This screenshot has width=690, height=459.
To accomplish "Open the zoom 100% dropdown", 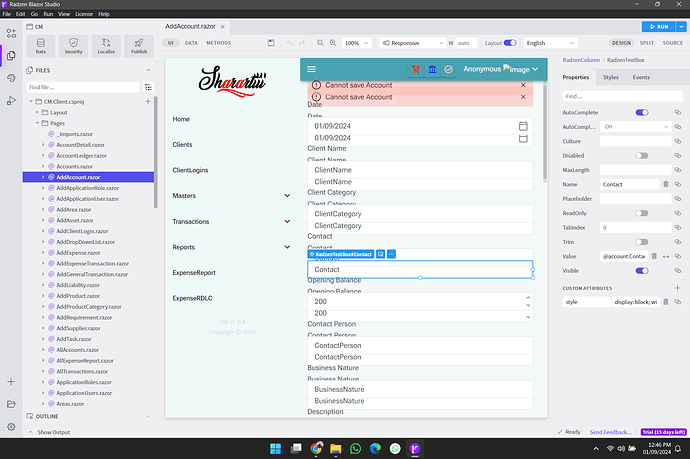I will pyautogui.click(x=356, y=43).
